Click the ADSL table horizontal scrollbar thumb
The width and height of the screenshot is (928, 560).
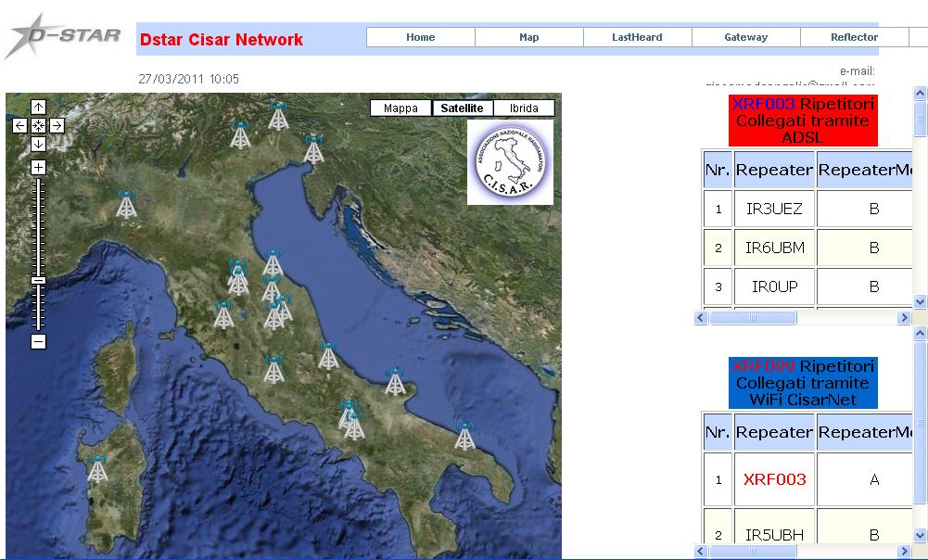(x=753, y=318)
